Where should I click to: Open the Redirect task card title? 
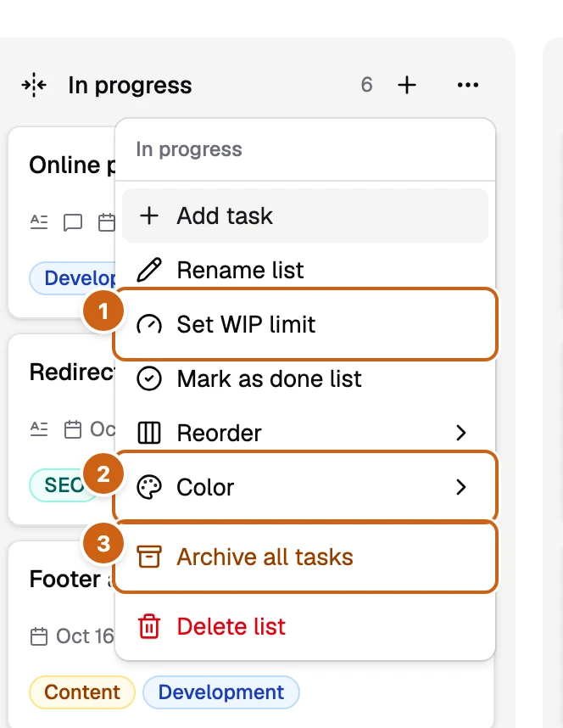click(72, 372)
